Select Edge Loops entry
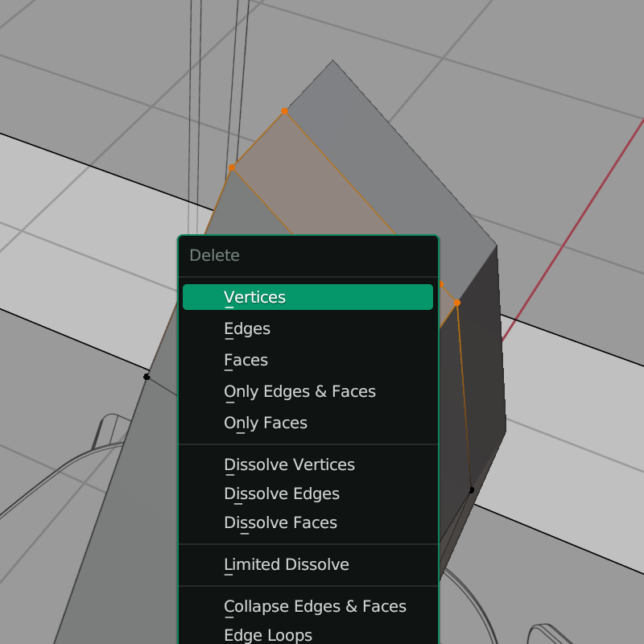 (308, 635)
